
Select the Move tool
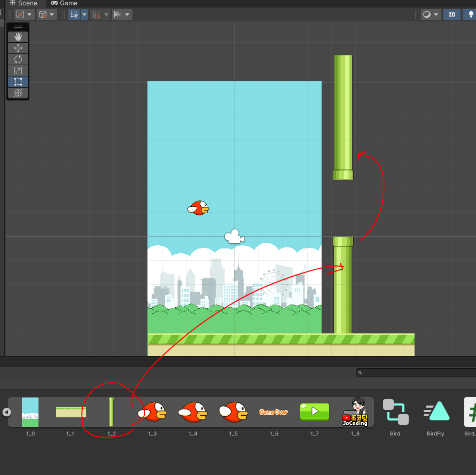point(18,48)
